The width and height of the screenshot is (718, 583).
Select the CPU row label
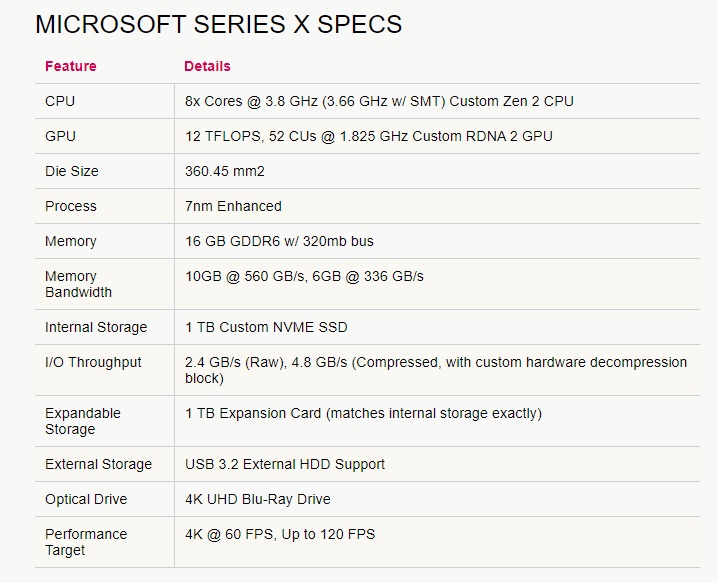pos(60,101)
